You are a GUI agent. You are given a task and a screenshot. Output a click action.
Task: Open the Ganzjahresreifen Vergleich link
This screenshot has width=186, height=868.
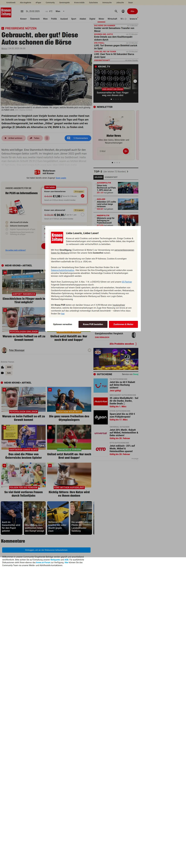109,333
